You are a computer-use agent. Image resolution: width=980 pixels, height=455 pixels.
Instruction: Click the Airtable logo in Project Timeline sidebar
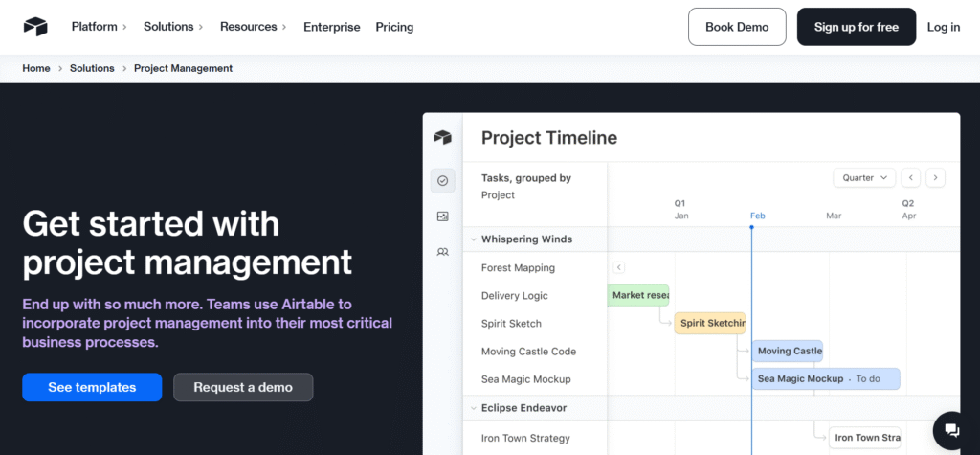click(x=442, y=138)
